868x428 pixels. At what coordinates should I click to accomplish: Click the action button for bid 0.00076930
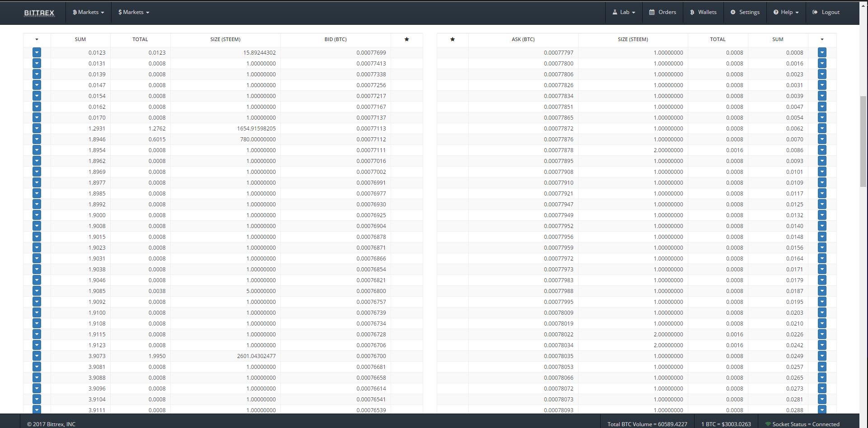(x=37, y=204)
